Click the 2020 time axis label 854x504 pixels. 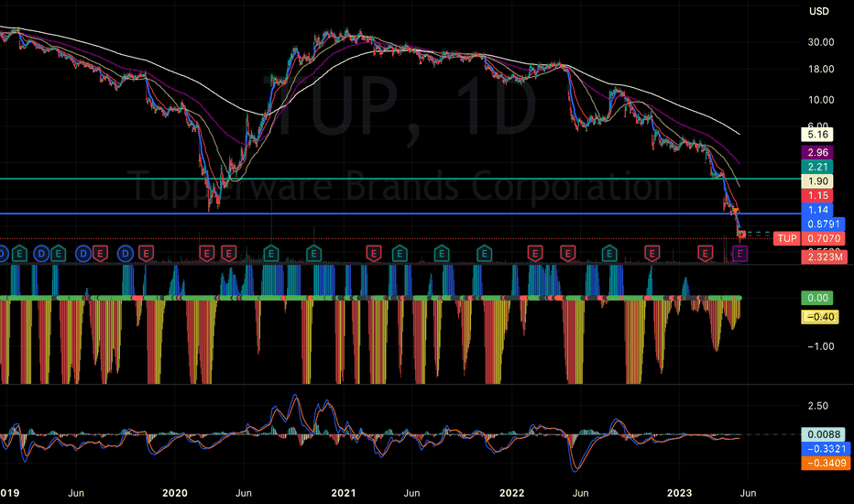pyautogui.click(x=175, y=493)
